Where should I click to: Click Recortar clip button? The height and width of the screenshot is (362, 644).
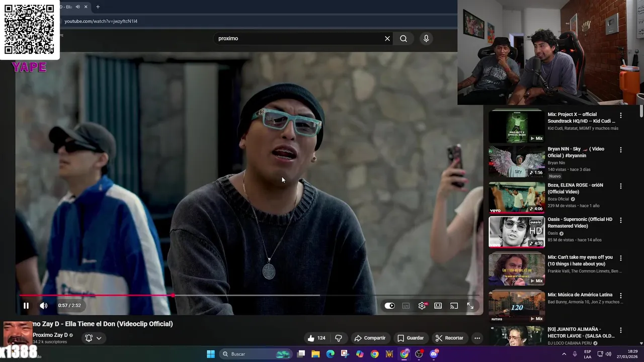(x=449, y=338)
